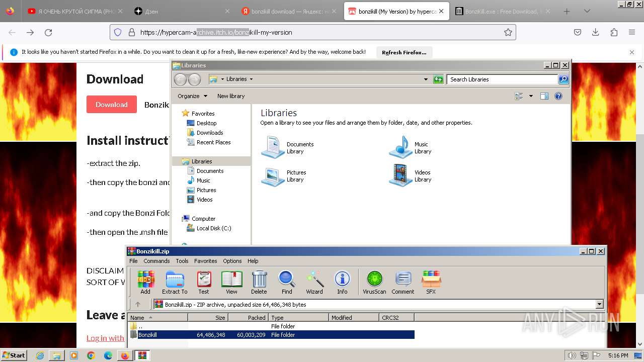This screenshot has width=644, height=362.
Task: Expand the WinRAR path dropdown
Action: click(x=599, y=305)
